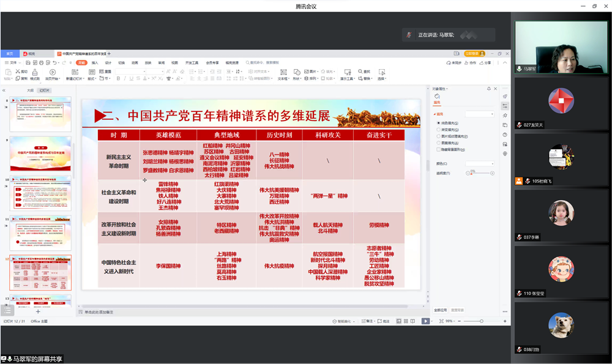This screenshot has height=364, width=612.
Task: Click the 立即登录 (login) button
Action: (474, 54)
